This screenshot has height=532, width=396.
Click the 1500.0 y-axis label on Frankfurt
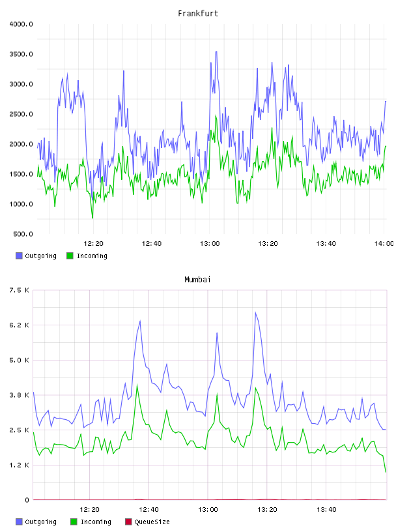(x=21, y=174)
